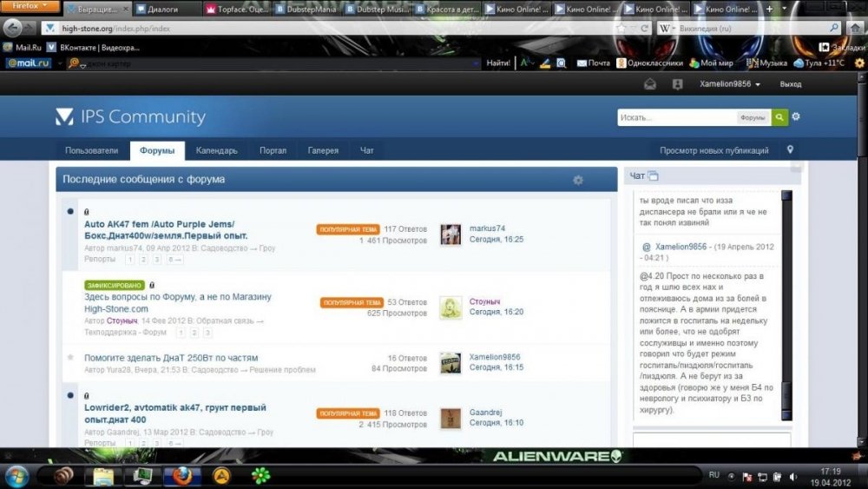Open the Галерея tab
This screenshot has height=489, width=868.
click(323, 150)
